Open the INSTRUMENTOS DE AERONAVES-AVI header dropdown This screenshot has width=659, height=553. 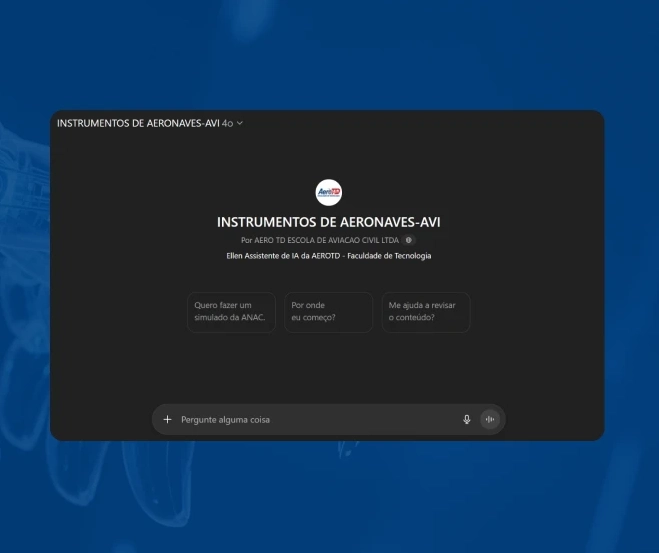[x=138, y=123]
